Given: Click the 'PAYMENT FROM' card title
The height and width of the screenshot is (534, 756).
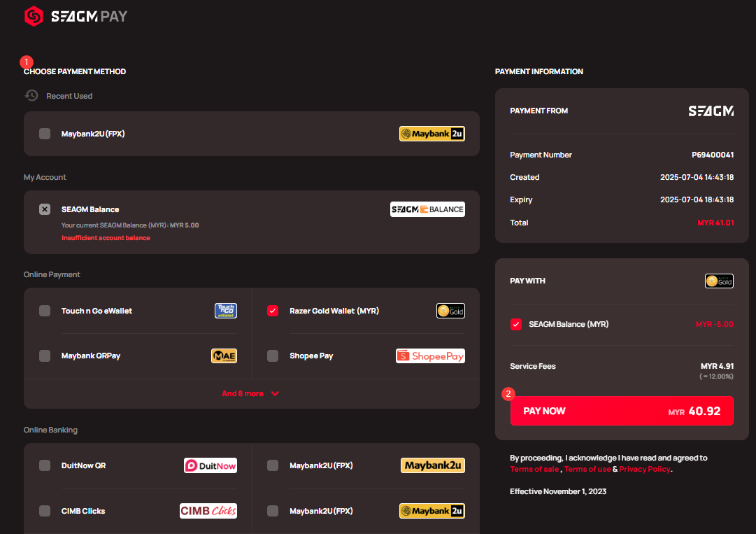Looking at the screenshot, I should tap(539, 111).
